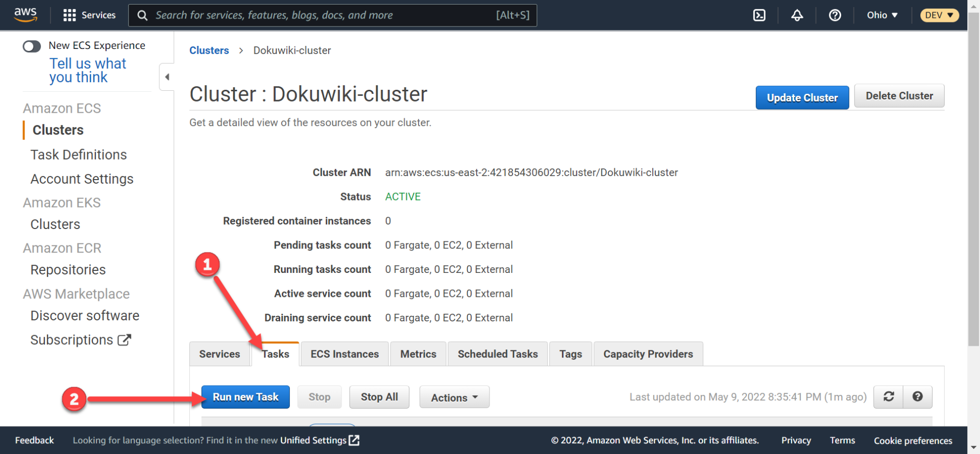The width and height of the screenshot is (980, 454).
Task: Open Task Definitions in sidebar
Action: tap(79, 155)
